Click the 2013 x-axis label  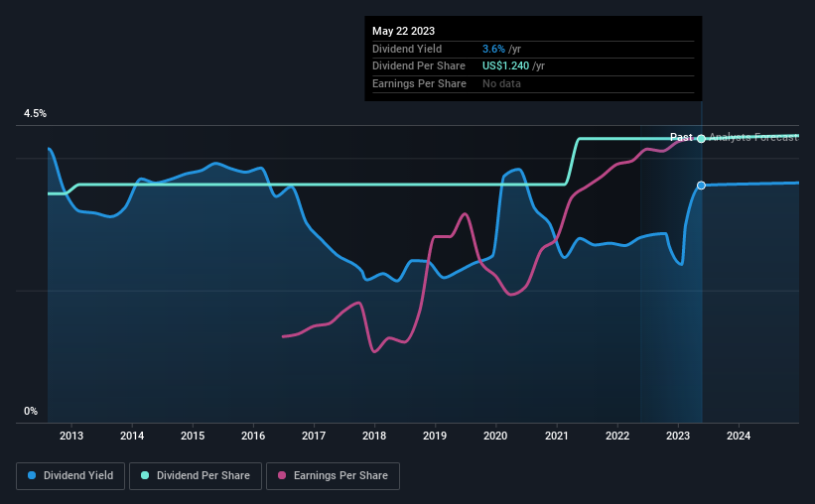(x=71, y=436)
